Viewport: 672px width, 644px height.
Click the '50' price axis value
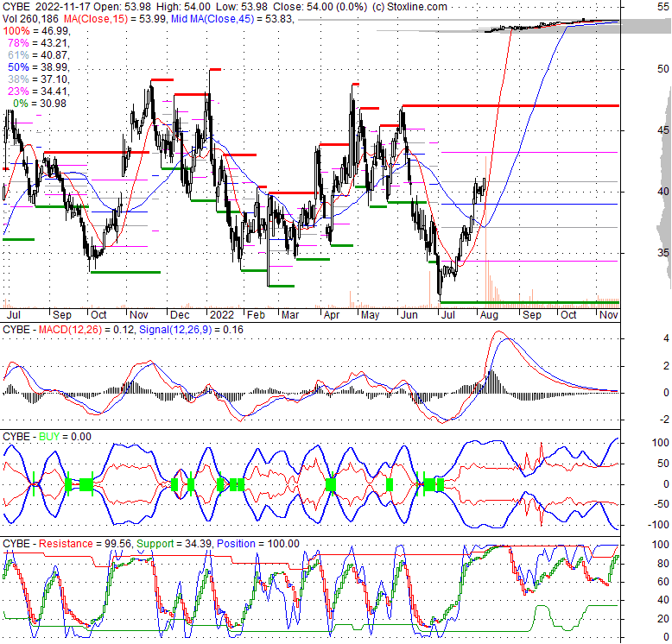coord(662,69)
